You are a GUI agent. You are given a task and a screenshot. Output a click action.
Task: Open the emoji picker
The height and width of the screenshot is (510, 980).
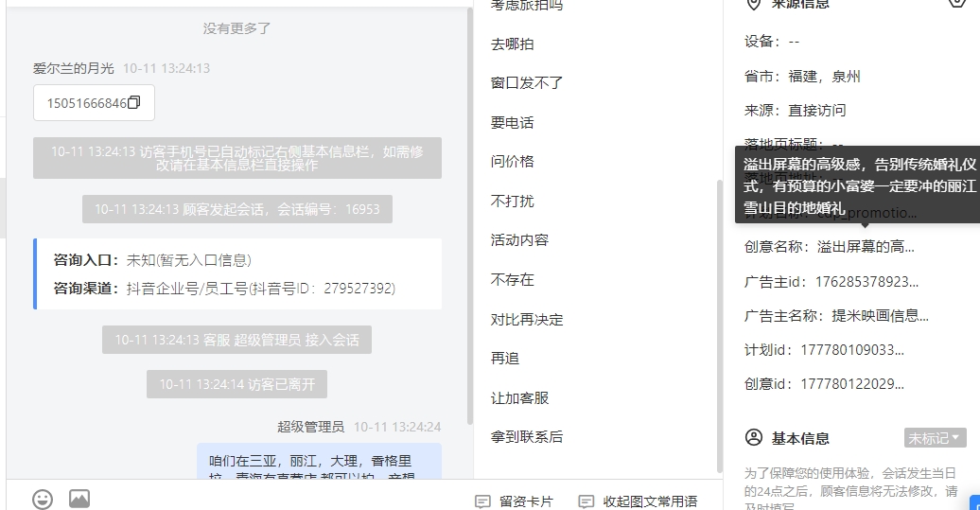pos(43,499)
